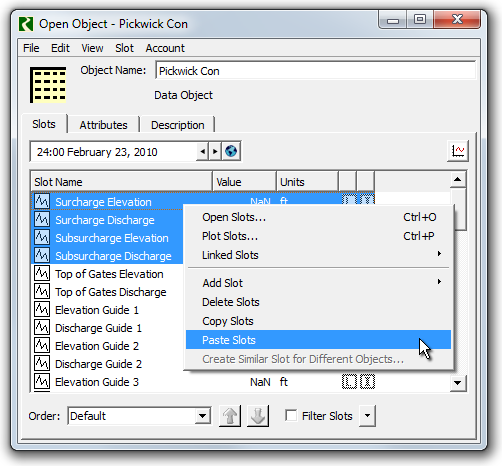Image resolution: width=502 pixels, height=466 pixels.
Task: Click the Object Name text field
Action: click(x=315, y=71)
